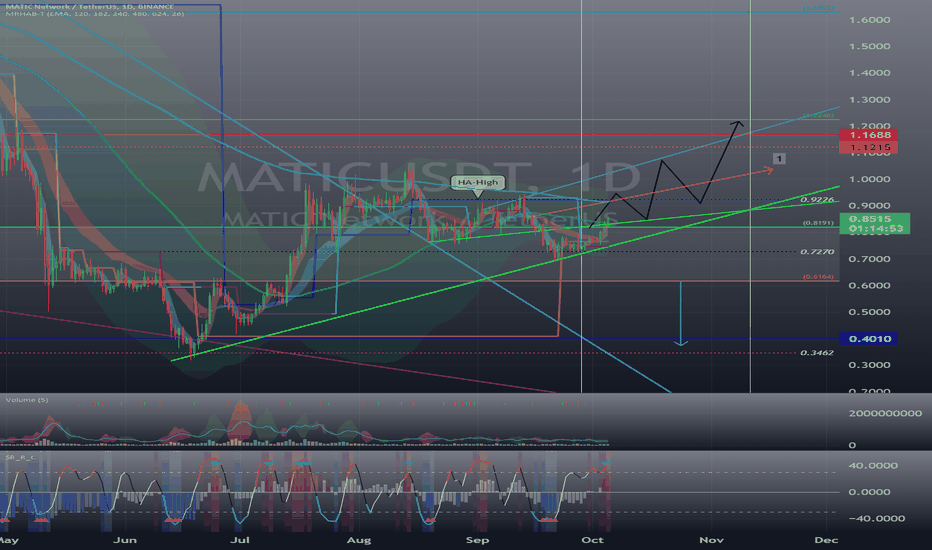Click the SR_R_C oscillator indicator label
The image size is (932, 550).
point(21,457)
